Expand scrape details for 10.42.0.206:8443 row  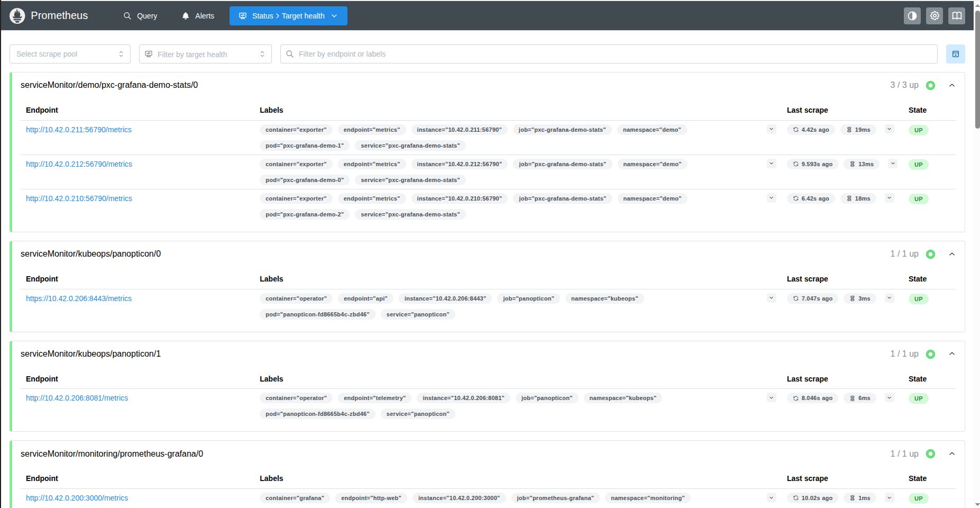coord(890,298)
